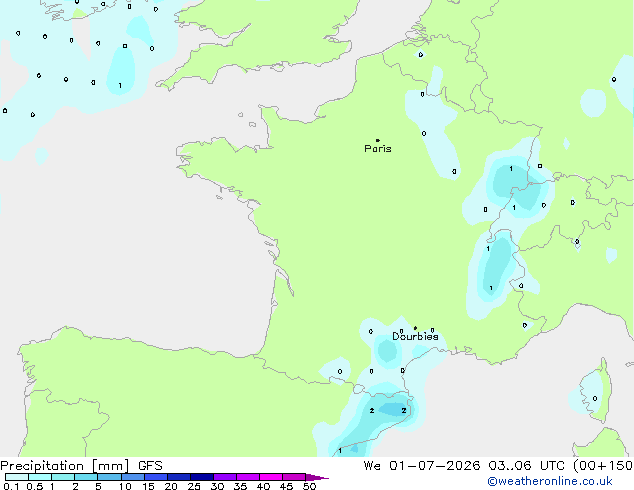Screen dimensions: 634x490
Task: Click the legend value 15
Action: point(148,486)
